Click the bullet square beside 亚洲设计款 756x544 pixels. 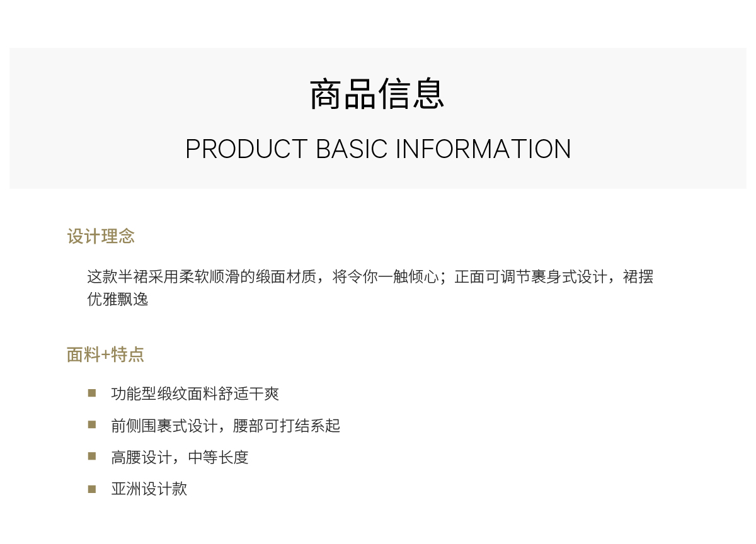pos(92,489)
